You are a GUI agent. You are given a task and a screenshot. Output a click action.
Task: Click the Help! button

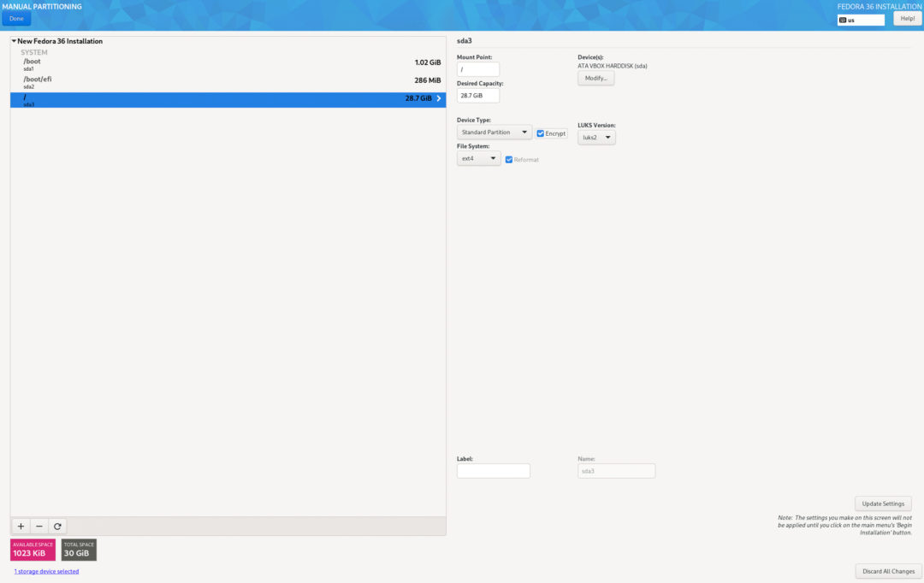(x=908, y=19)
